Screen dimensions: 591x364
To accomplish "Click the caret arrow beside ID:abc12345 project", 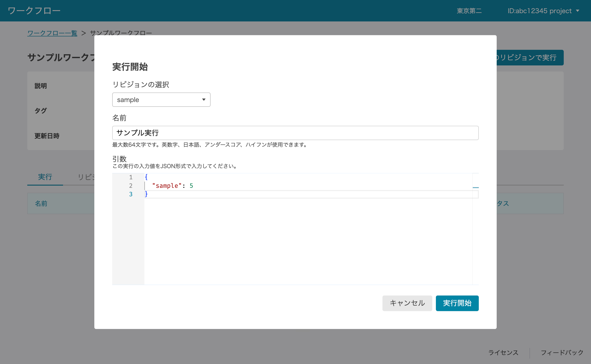I will click(578, 11).
